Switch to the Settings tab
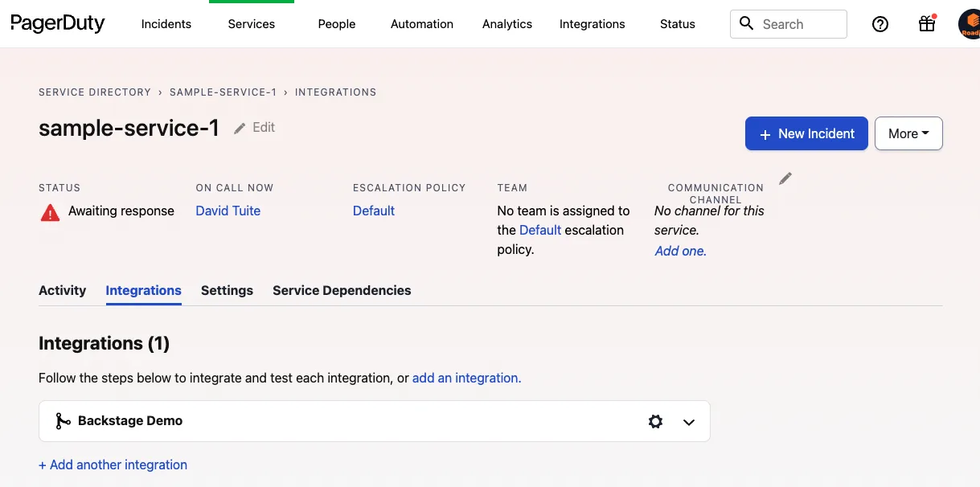 click(x=227, y=290)
